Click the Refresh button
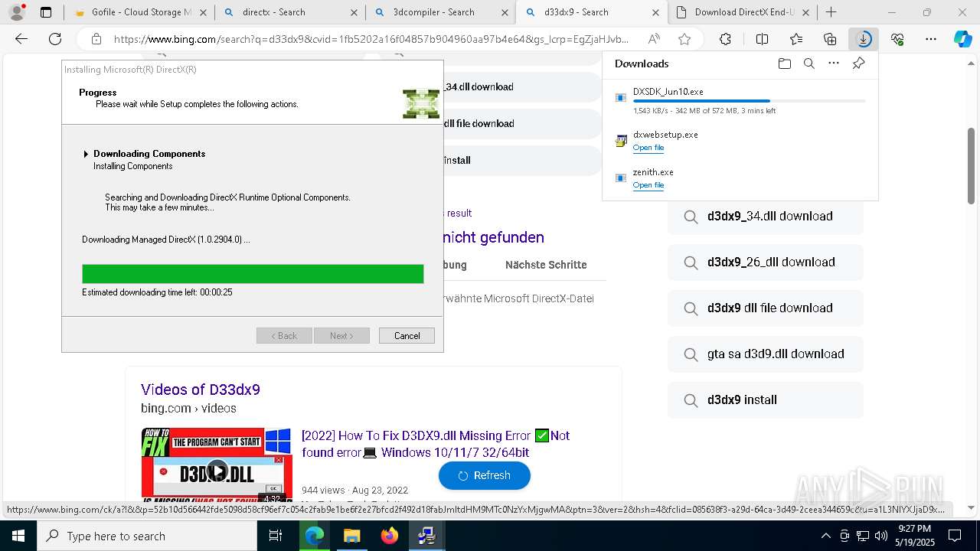980x551 pixels. [485, 475]
